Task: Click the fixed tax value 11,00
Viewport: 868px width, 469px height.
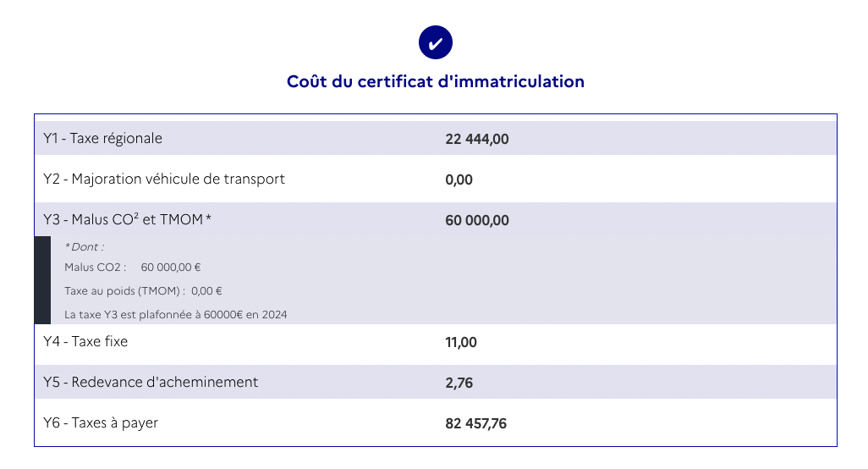Action: click(x=461, y=343)
